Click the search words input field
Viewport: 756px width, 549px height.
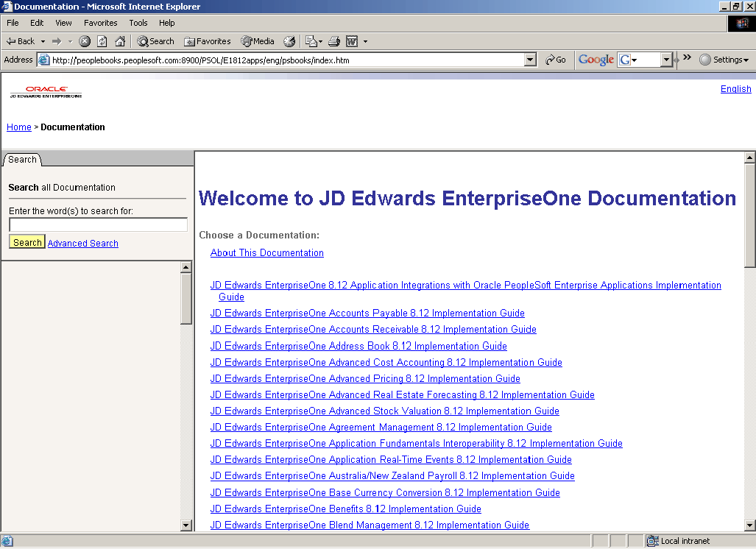click(x=99, y=224)
